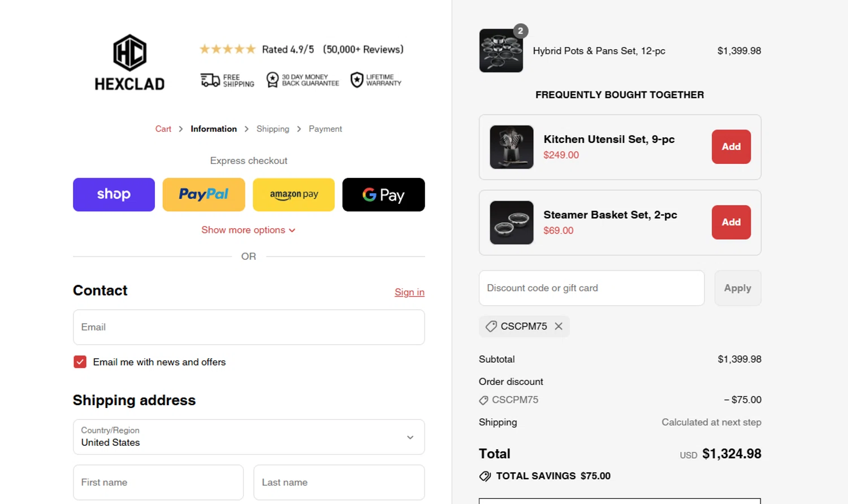Add Kitchen Utensil Set to order

click(731, 147)
